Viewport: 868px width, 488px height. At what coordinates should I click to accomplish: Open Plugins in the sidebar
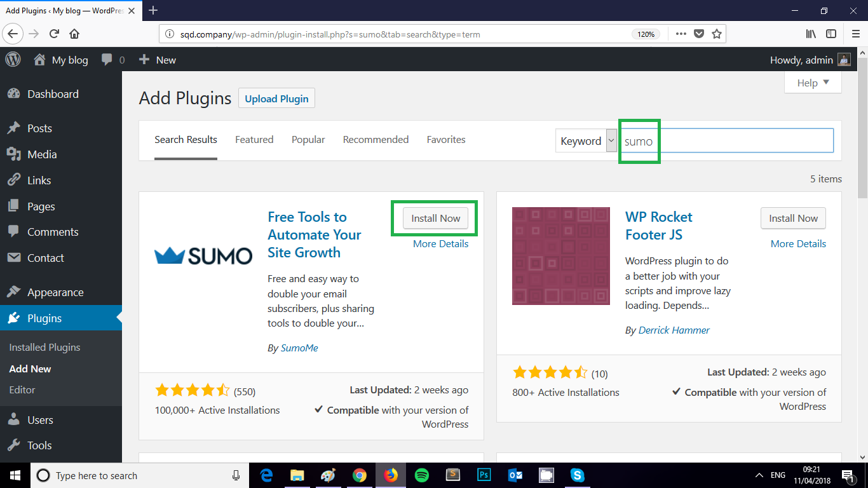[61, 318]
